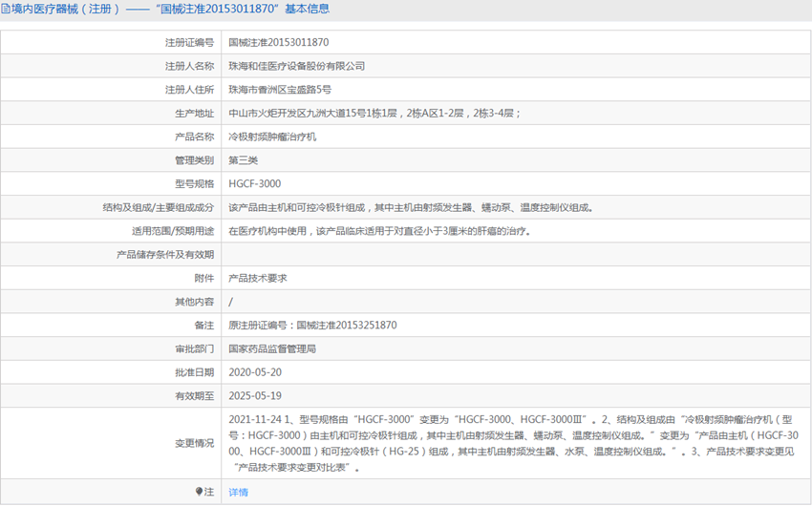Screen dimensions: 812x506
Task: Select intended use text 在医疗机构中使用
Action: [267, 231]
